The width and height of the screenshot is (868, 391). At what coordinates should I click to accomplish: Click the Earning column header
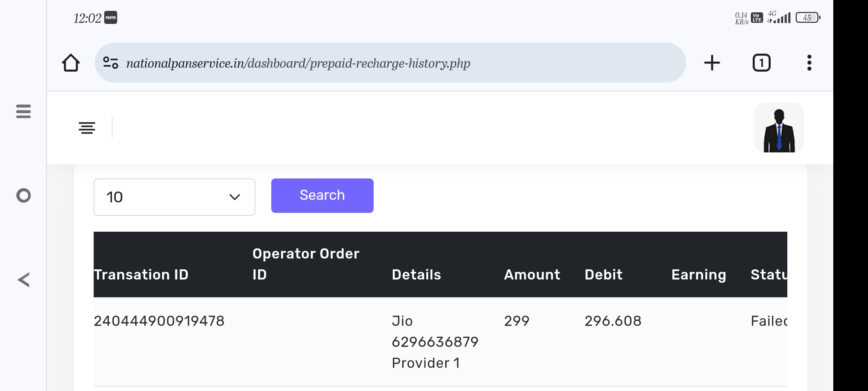(x=698, y=274)
